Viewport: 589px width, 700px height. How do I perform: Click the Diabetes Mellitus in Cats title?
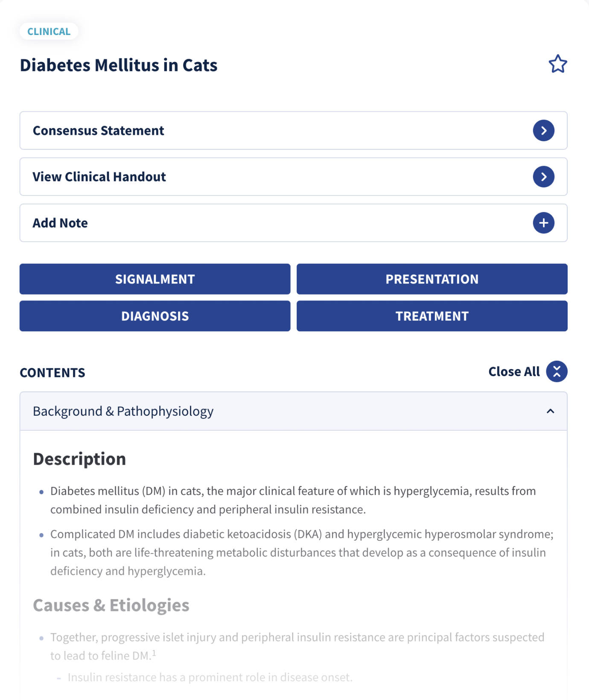coord(119,65)
